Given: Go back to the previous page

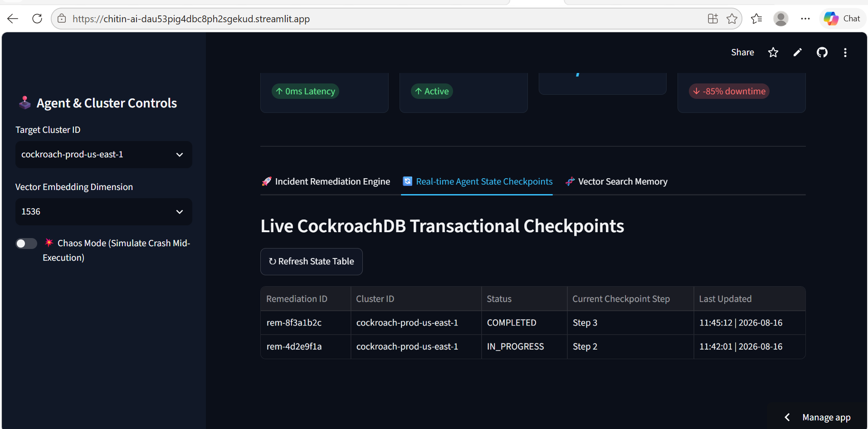Looking at the screenshot, I should click(x=13, y=19).
